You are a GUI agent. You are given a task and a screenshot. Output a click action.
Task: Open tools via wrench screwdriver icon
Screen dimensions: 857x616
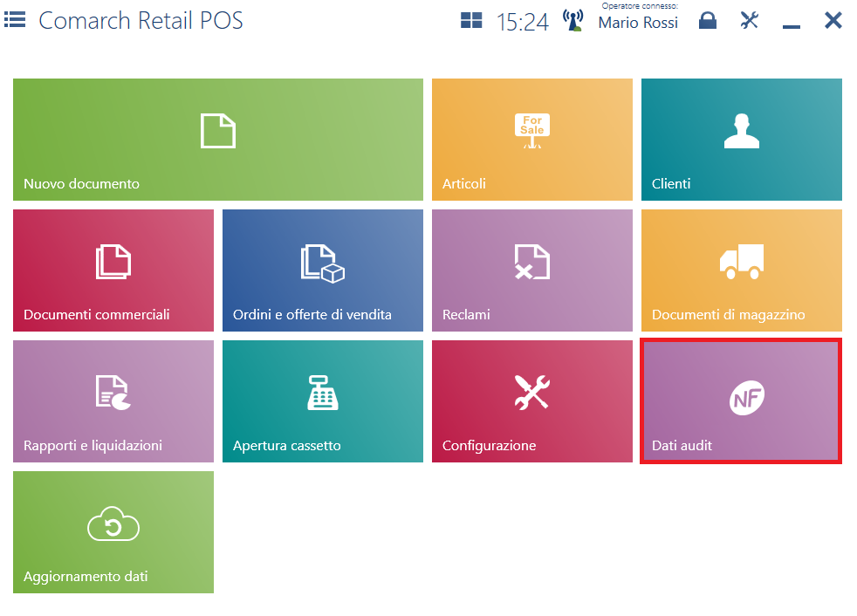pos(750,20)
